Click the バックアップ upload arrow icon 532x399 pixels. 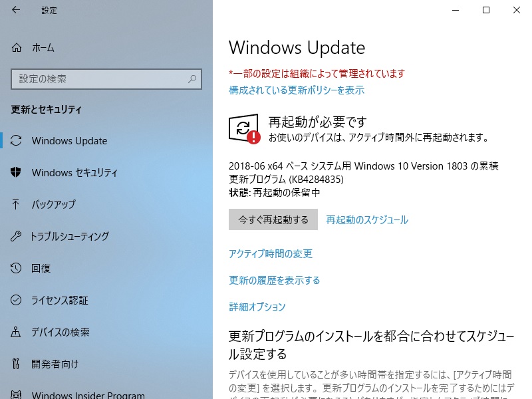[x=15, y=204]
